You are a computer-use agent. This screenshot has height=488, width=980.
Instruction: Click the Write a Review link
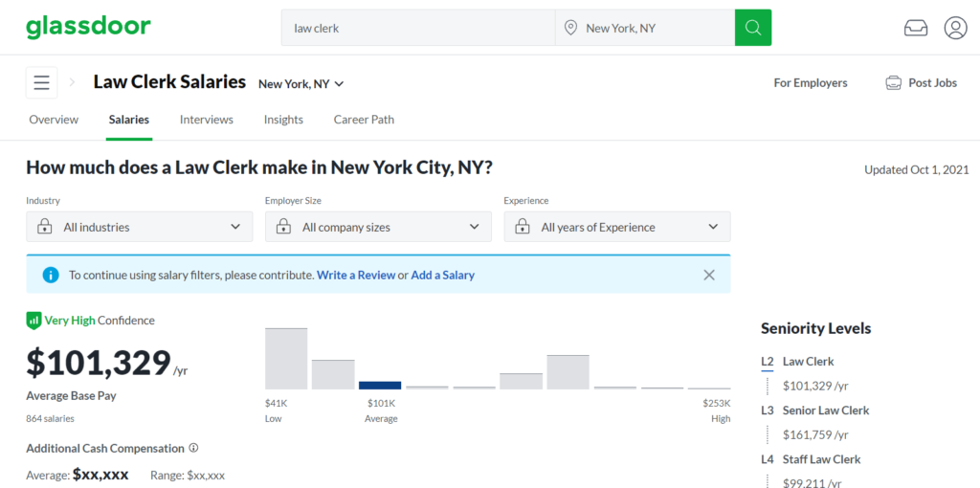356,275
